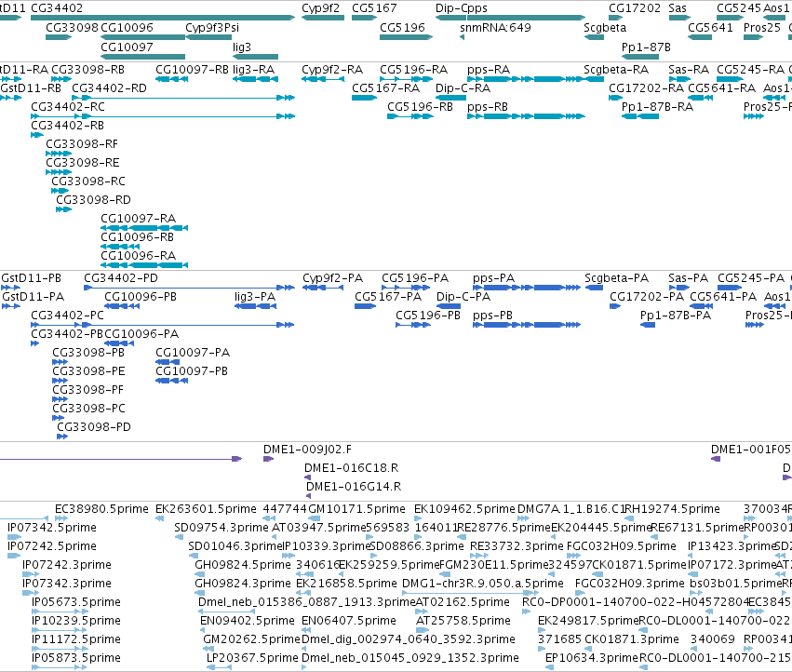Select the DME1-009J02.F purple marker
Viewport: 792px width, 672px height.
(268, 459)
